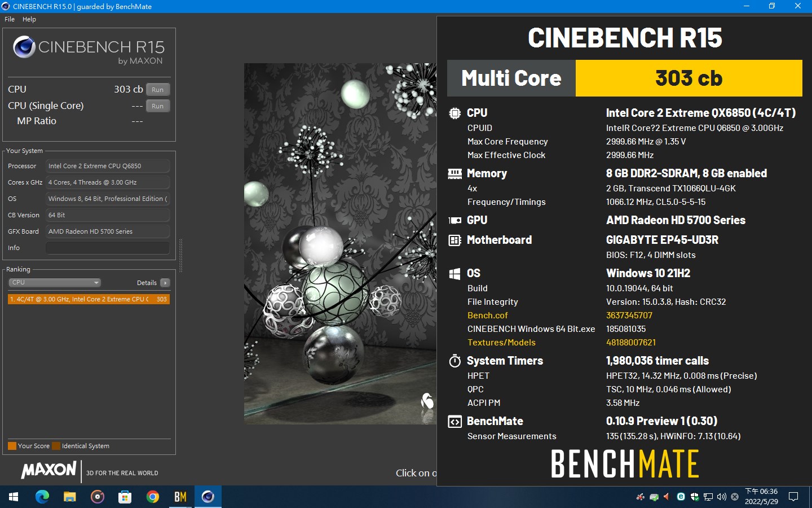This screenshot has width=812, height=508.
Task: Click the BenchMate code bracket icon
Action: coord(454,422)
